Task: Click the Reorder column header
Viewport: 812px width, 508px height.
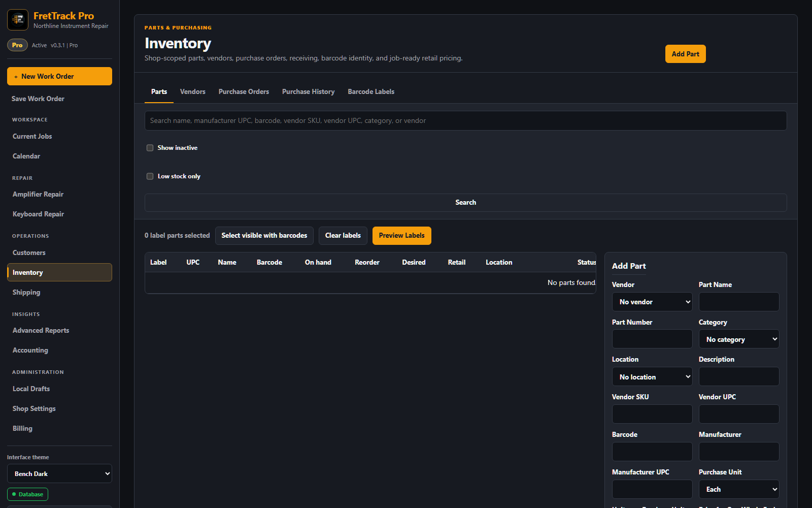Action: [367, 262]
